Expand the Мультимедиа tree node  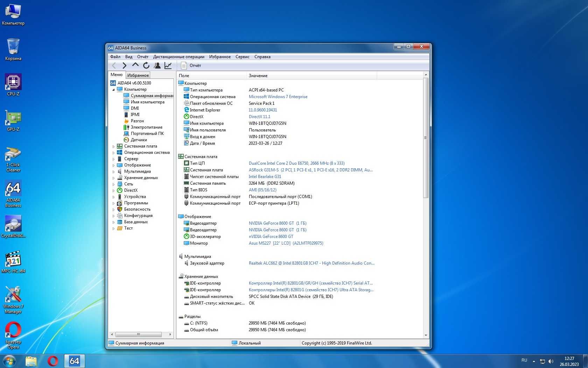coord(113,172)
